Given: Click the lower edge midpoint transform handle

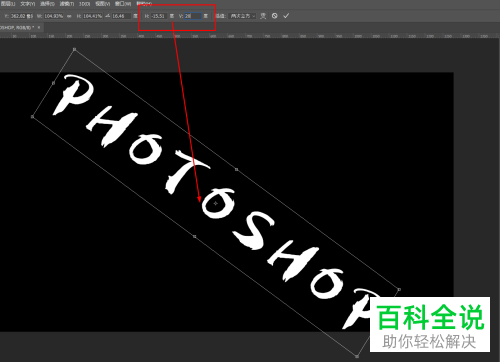Looking at the screenshot, I should (x=195, y=236).
